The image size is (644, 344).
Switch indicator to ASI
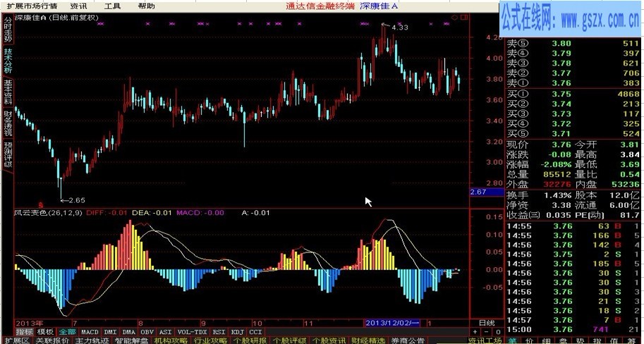point(166,332)
